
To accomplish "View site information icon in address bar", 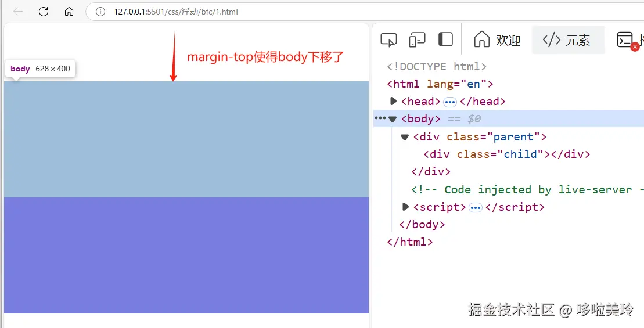I will [x=100, y=12].
